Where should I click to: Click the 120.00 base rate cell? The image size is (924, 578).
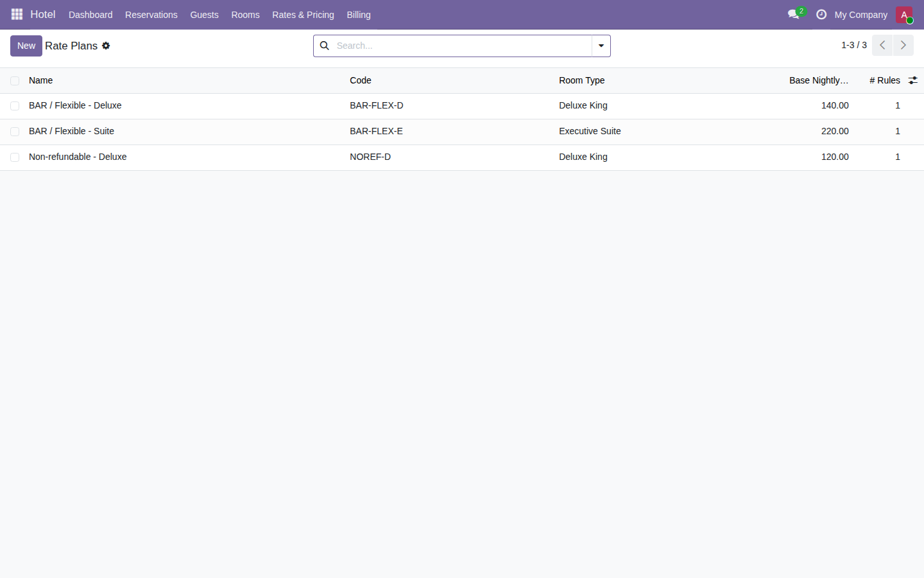[x=835, y=157]
